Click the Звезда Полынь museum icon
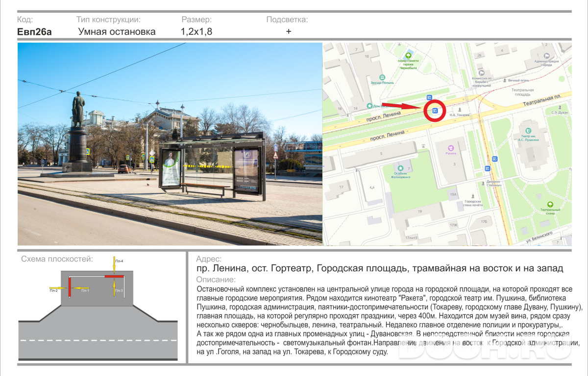The height and width of the screenshot is (376, 588). coord(382,77)
